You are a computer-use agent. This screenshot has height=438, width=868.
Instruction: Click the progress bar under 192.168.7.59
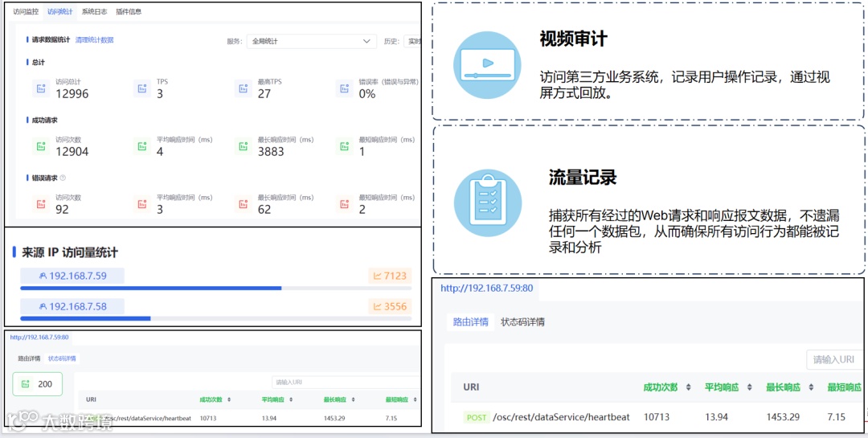click(216, 288)
